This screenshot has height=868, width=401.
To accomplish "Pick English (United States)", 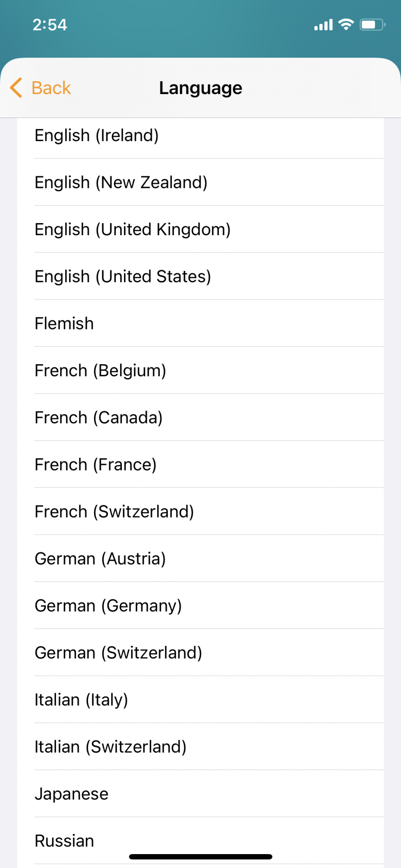I will pos(200,276).
